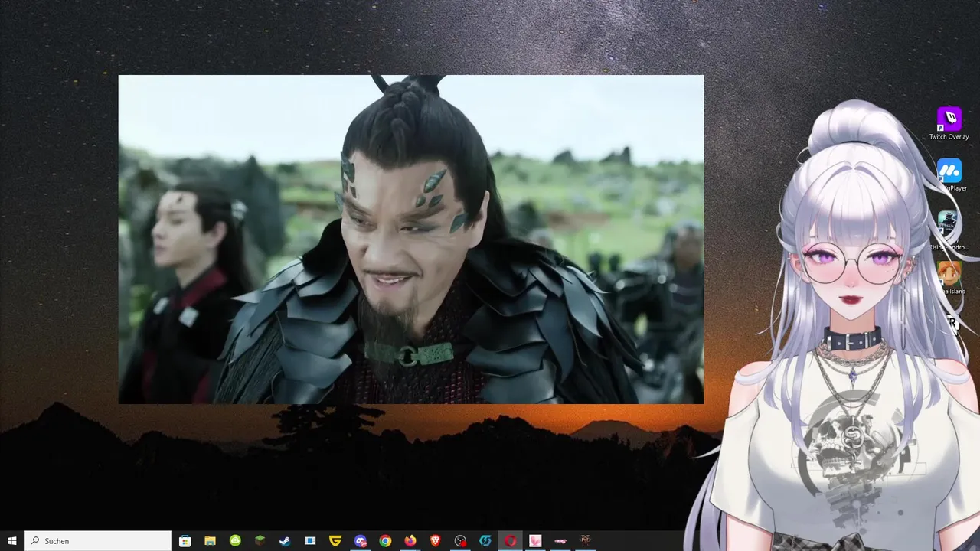Select the Twitch Overlay desktop shortcut
980x551 pixels.
[949, 123]
